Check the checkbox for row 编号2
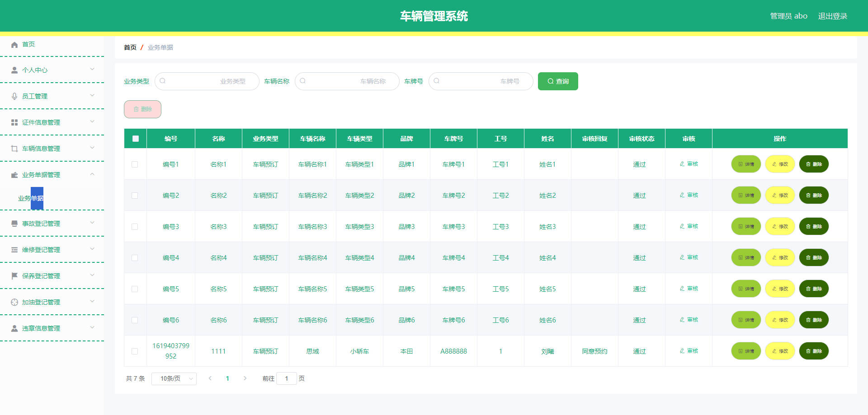Screen dimensions: 868x415 click(135, 196)
